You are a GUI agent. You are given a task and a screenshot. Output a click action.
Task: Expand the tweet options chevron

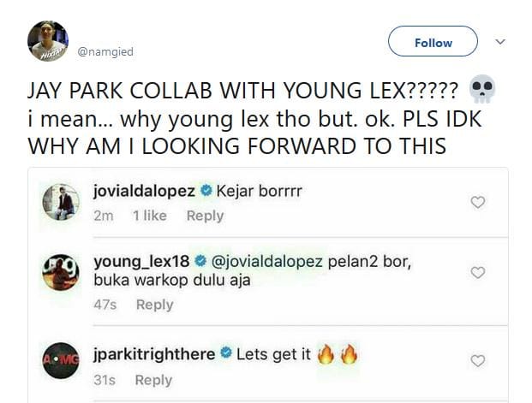coord(501,41)
